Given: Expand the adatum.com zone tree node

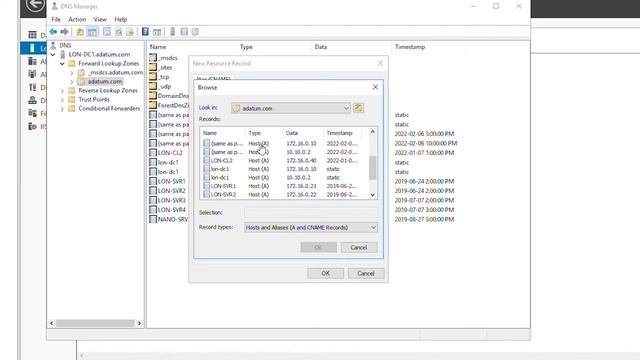Looking at the screenshot, I should [x=71, y=82].
